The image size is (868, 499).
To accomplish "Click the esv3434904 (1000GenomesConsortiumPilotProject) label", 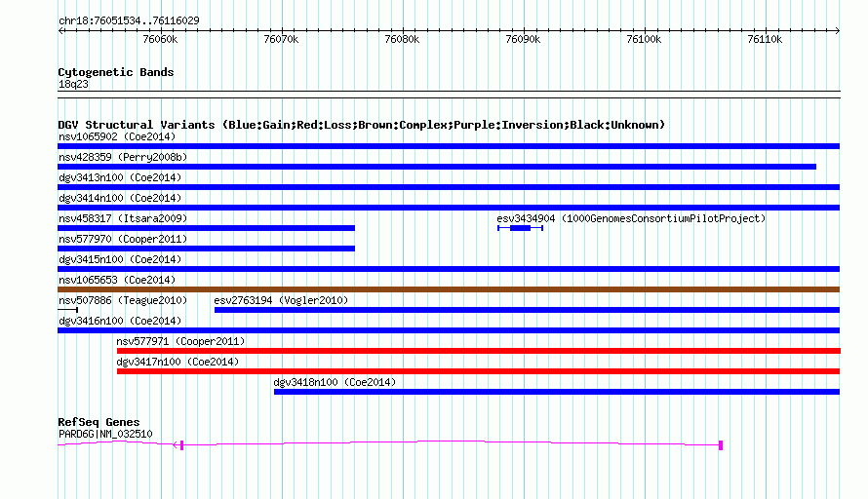I will (631, 218).
